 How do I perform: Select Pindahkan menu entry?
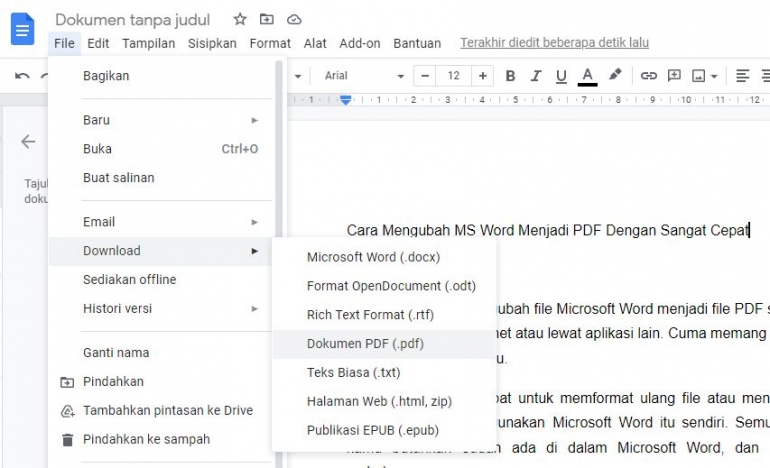click(160, 382)
